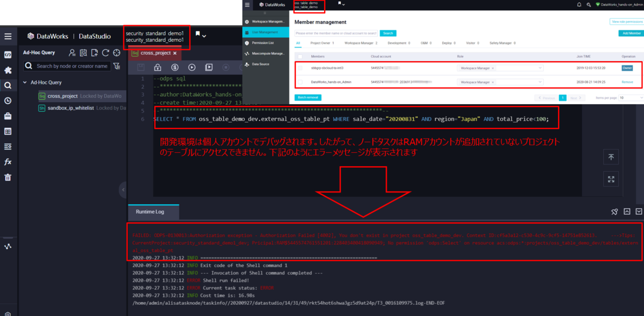Select sandbox_ip_whitelist node in tree

click(71, 108)
